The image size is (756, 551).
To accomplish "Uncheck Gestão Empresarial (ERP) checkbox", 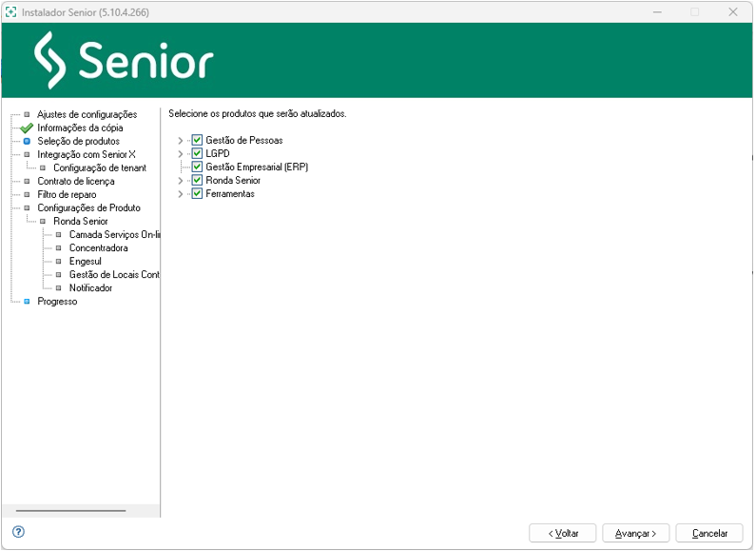I will pos(197,167).
